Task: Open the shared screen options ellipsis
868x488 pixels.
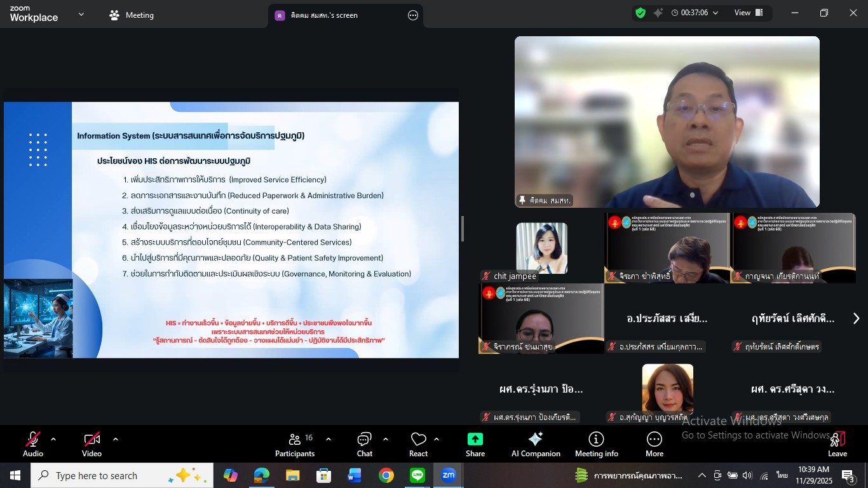Action: point(413,15)
